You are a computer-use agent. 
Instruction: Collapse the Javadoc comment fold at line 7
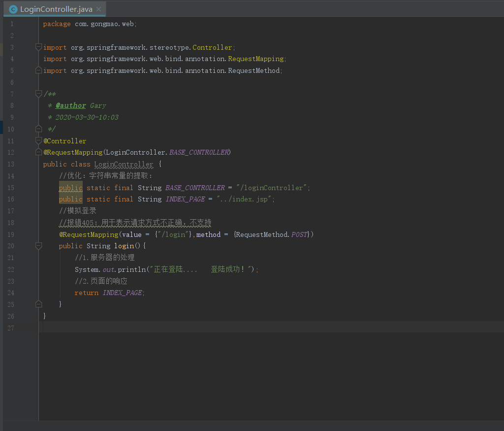tap(38, 94)
